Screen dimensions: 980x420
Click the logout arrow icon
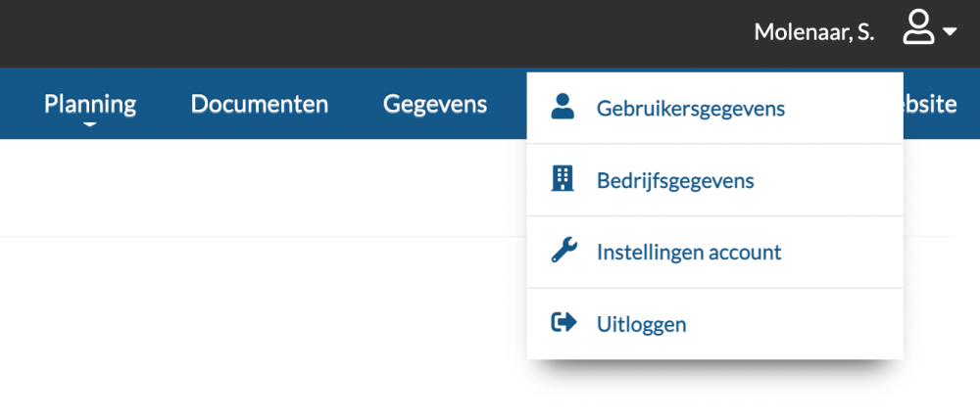point(563,322)
